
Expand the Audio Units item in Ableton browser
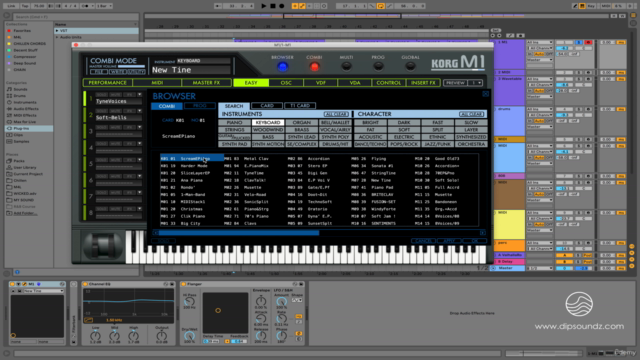pyautogui.click(x=57, y=37)
